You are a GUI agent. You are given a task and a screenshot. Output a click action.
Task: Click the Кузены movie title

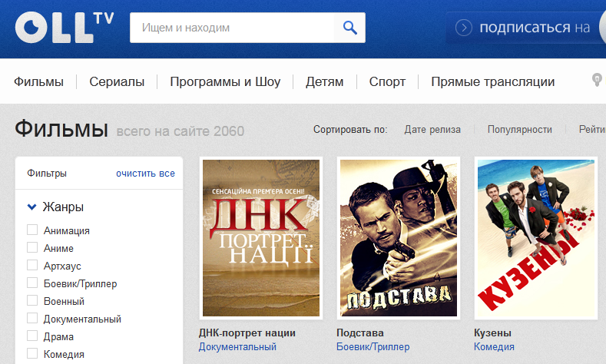click(x=492, y=333)
